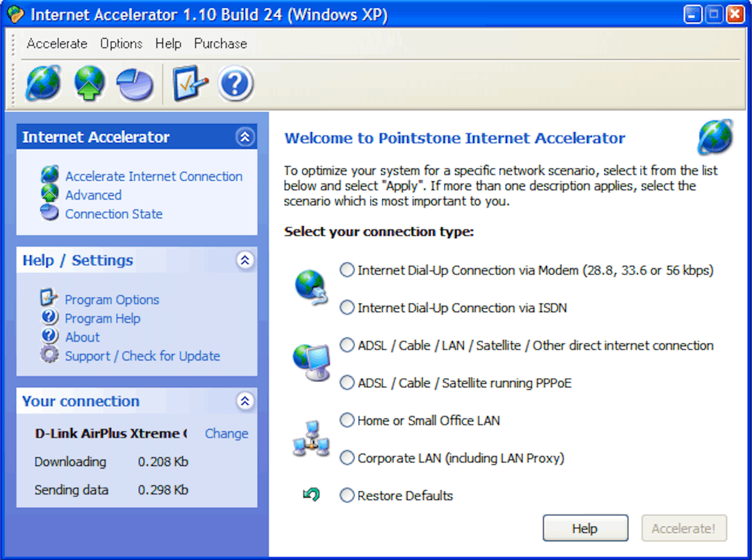The image size is (752, 560).
Task: Open Accelerate Internet Connection via its globe icon
Action: click(x=50, y=175)
